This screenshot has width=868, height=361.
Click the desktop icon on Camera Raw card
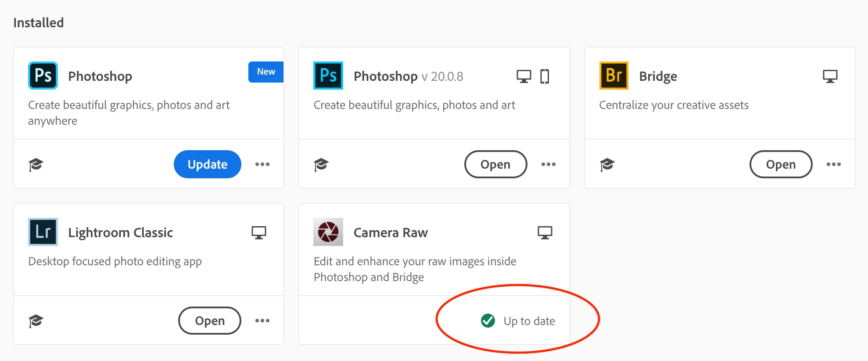tap(545, 233)
